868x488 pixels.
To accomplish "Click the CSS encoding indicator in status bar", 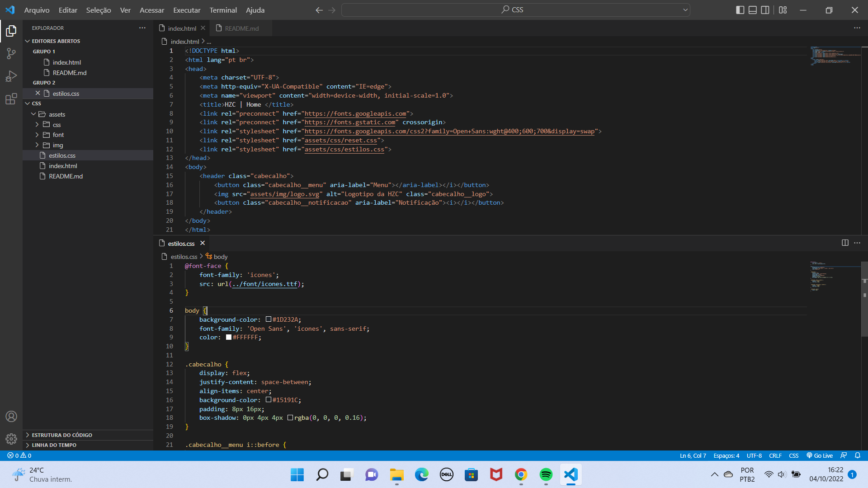I will [x=793, y=455].
